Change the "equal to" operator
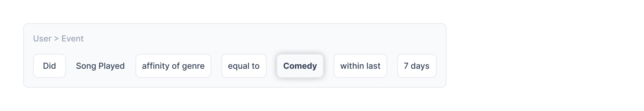Viewport: 644px width, 111px height. [x=244, y=66]
